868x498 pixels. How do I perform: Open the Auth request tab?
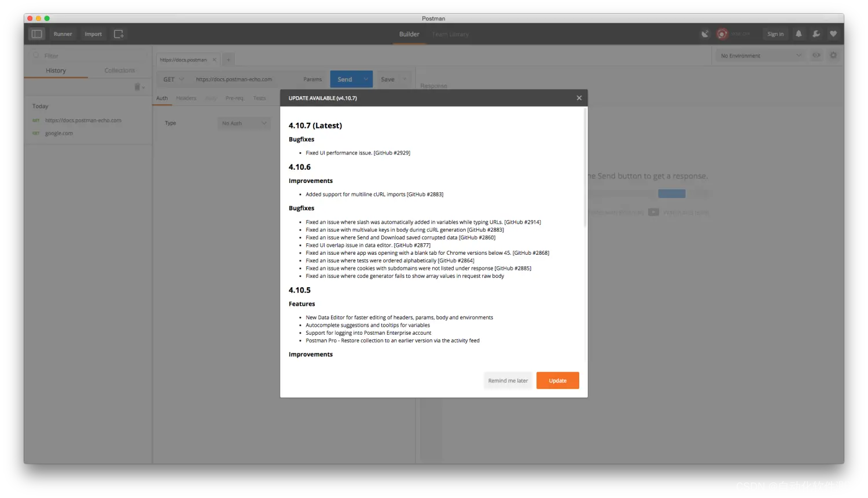point(162,98)
